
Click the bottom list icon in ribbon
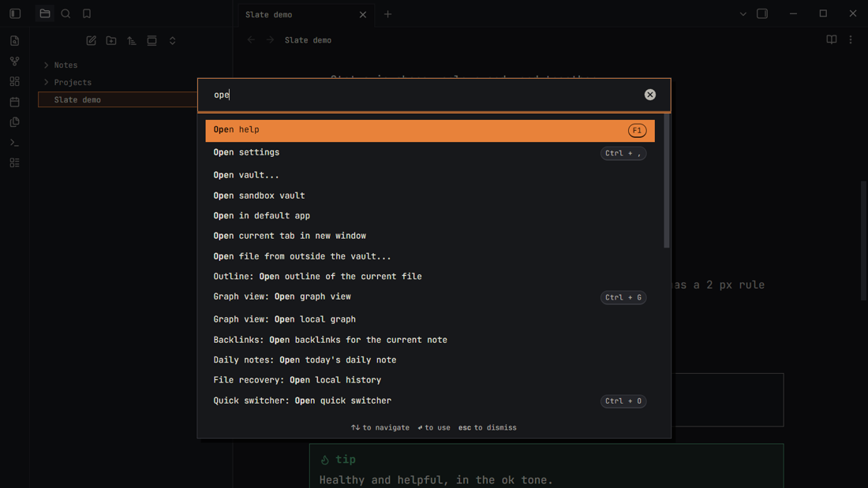point(15,162)
